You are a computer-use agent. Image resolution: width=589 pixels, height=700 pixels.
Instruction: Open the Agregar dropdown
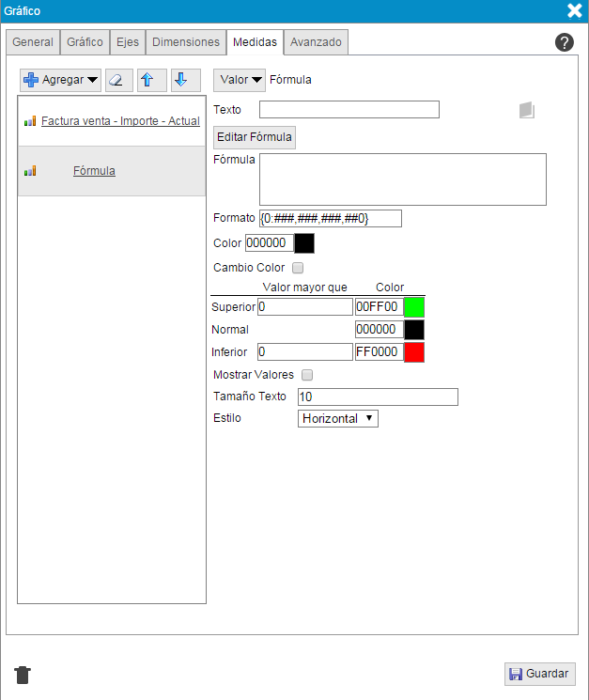pyautogui.click(x=61, y=80)
